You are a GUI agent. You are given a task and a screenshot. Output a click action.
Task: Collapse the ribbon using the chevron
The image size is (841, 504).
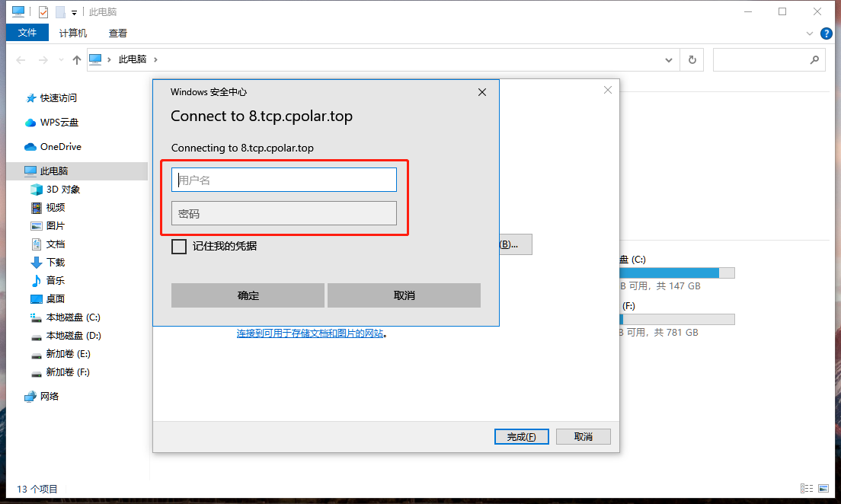coord(809,33)
